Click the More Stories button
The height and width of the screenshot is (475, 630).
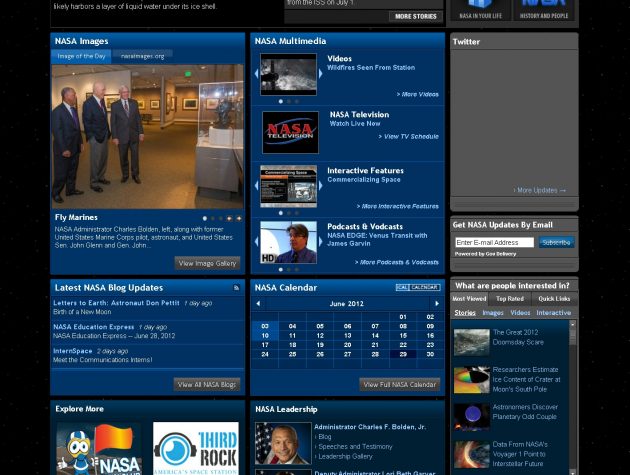point(416,16)
